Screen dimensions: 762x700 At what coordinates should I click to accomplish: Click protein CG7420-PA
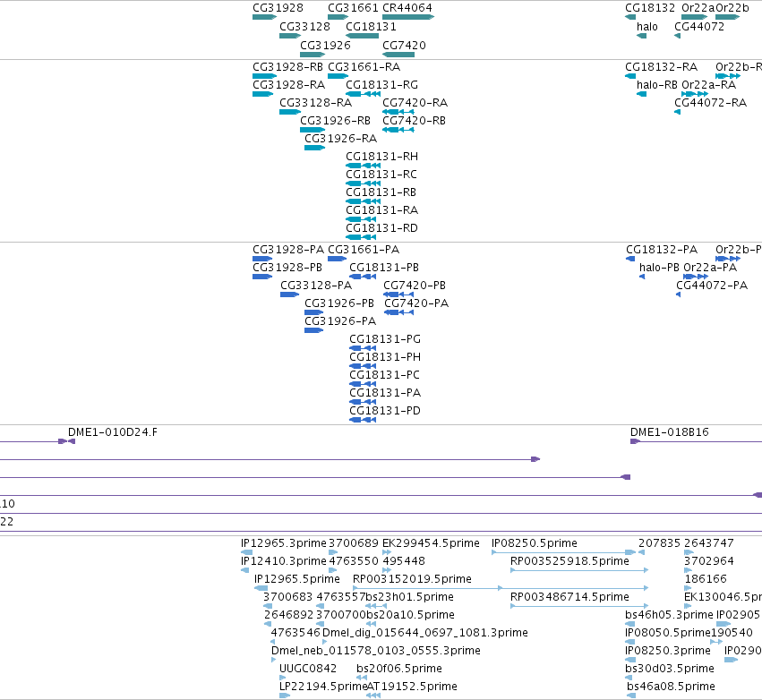[399, 312]
